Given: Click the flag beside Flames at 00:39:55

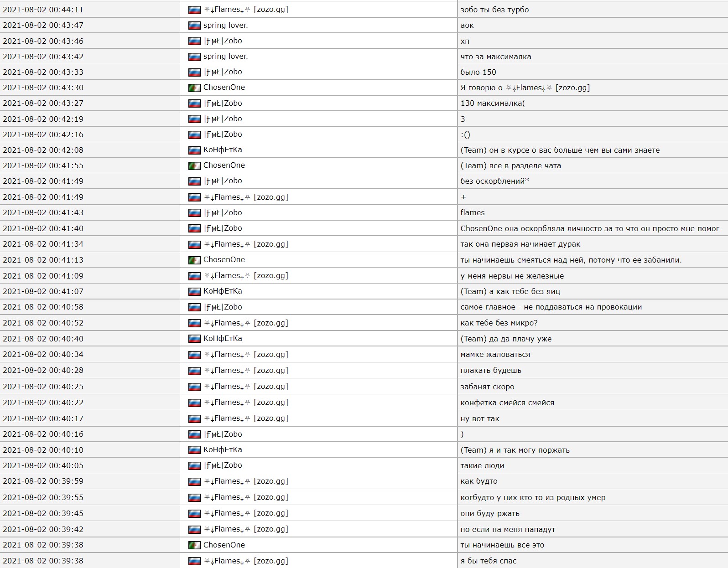Looking at the screenshot, I should pos(194,497).
